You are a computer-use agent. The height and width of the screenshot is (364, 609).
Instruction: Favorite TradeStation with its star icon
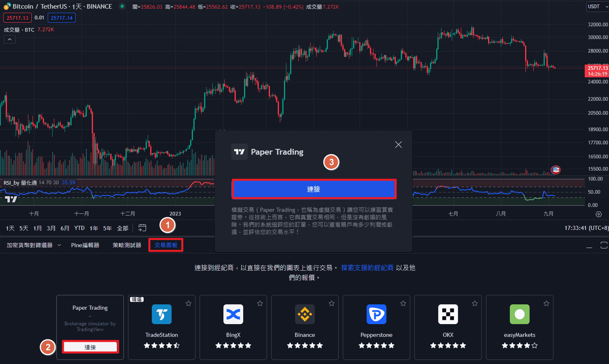(188, 304)
